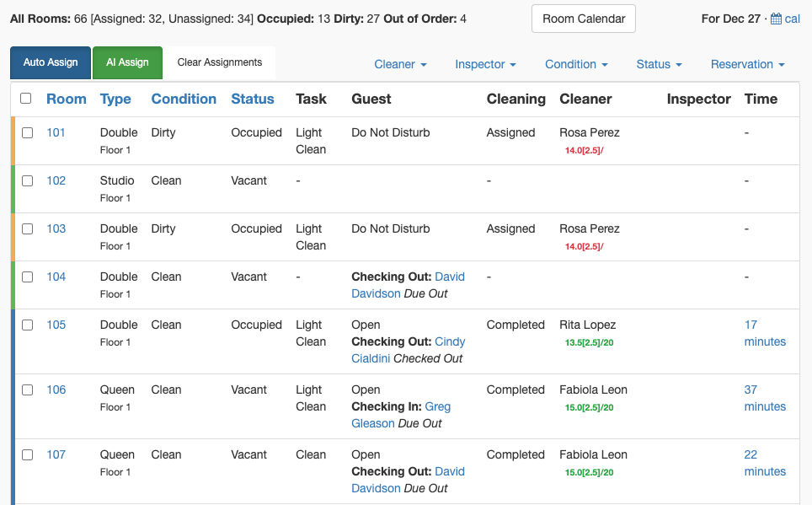Expand the Reservation filter dropdown
Image resolution: width=812 pixels, height=505 pixels.
pyautogui.click(x=747, y=64)
